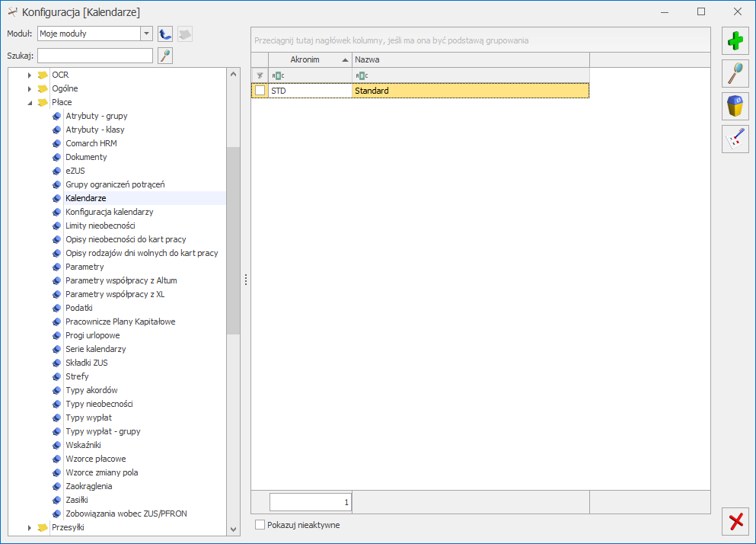Open Dokumenty configuration item
The height and width of the screenshot is (544, 756).
[x=86, y=158]
